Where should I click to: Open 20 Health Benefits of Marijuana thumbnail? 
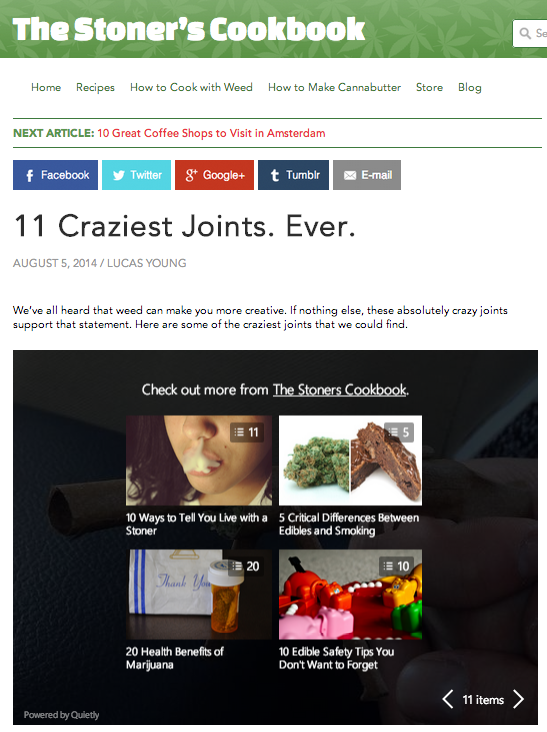199,594
